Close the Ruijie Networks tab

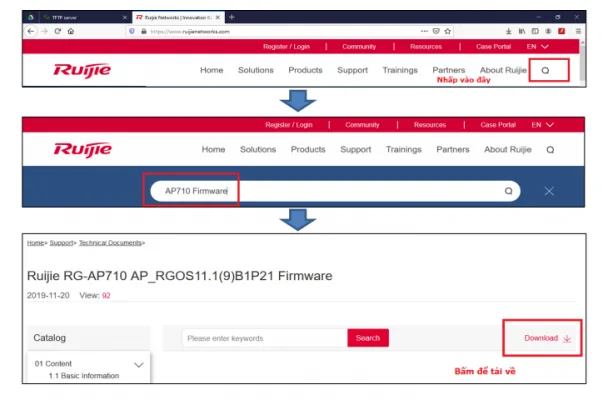pyautogui.click(x=218, y=17)
